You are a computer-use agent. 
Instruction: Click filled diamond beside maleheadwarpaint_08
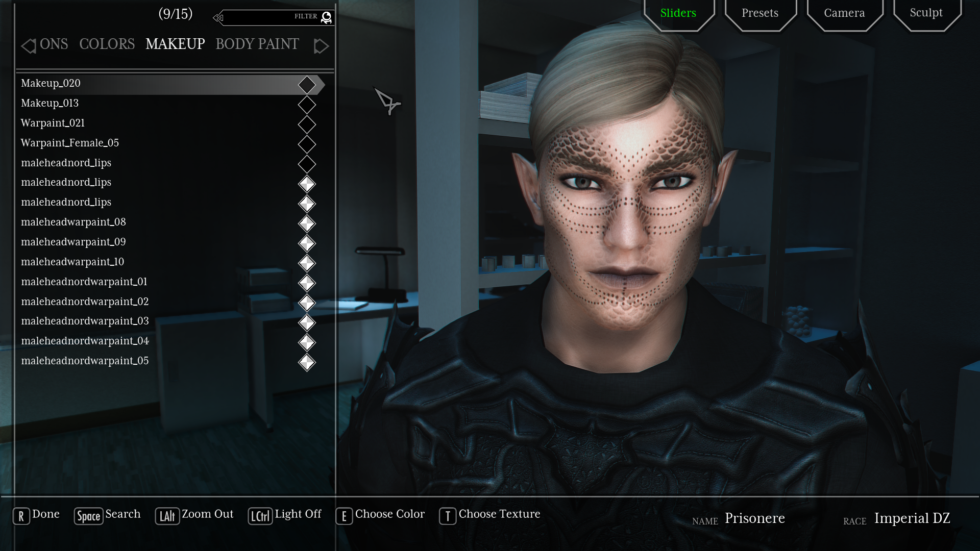coord(307,223)
